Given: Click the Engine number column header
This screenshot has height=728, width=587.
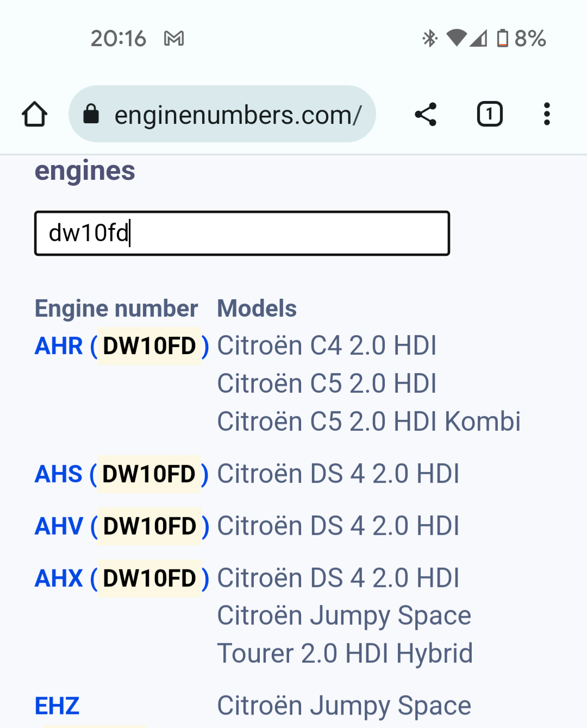Looking at the screenshot, I should [116, 309].
